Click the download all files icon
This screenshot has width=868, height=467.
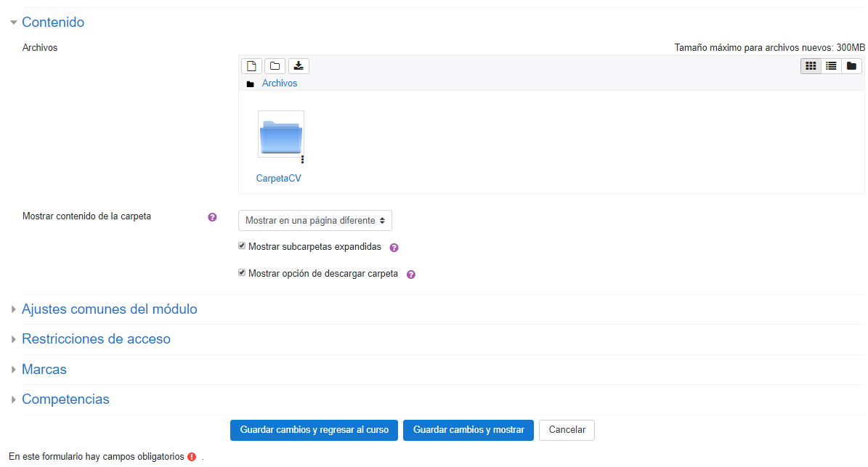[299, 66]
